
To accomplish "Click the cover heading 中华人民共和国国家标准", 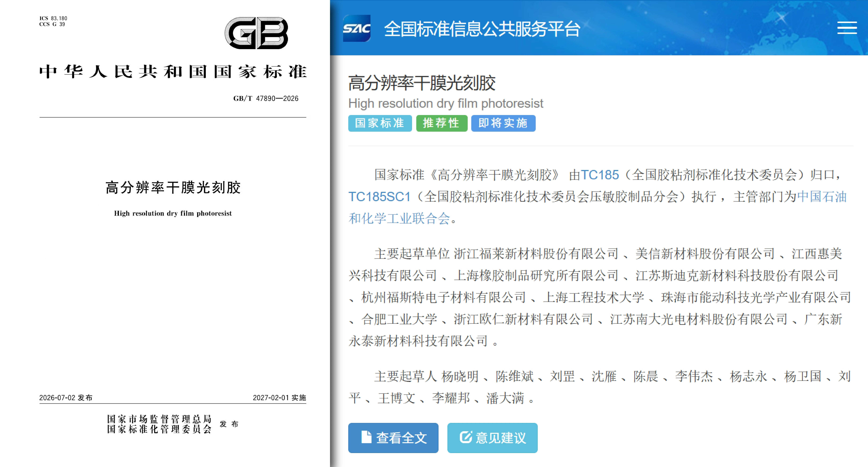I will coord(173,72).
